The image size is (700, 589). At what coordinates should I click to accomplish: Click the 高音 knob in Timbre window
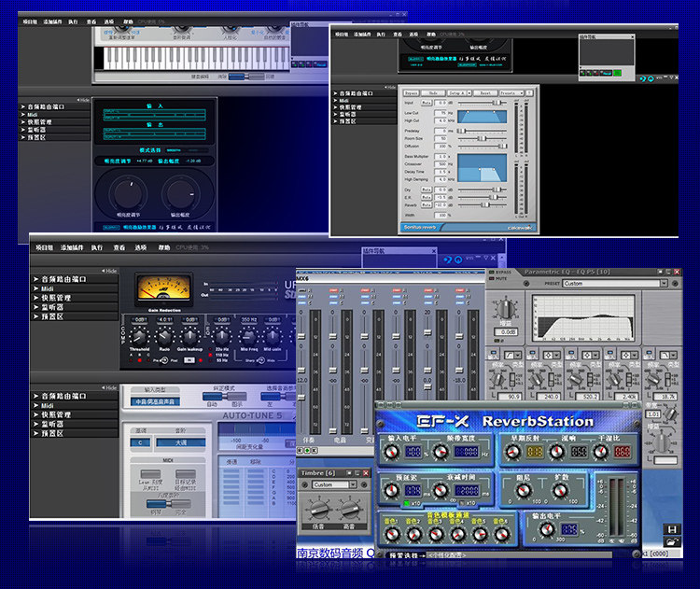pyautogui.click(x=350, y=509)
